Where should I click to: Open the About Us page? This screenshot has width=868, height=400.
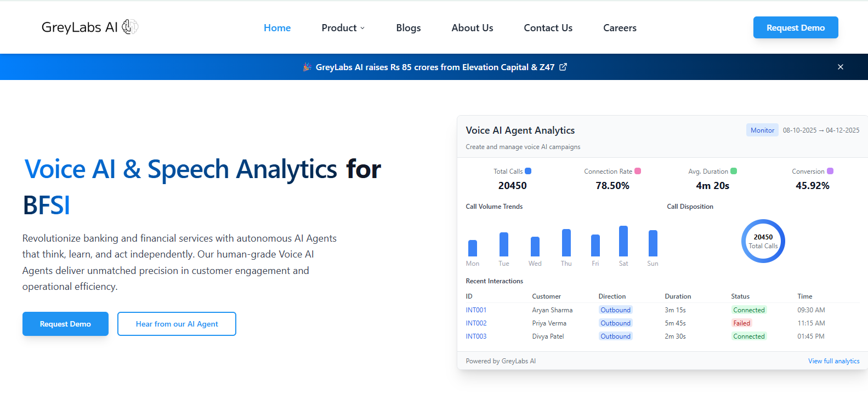[472, 28]
